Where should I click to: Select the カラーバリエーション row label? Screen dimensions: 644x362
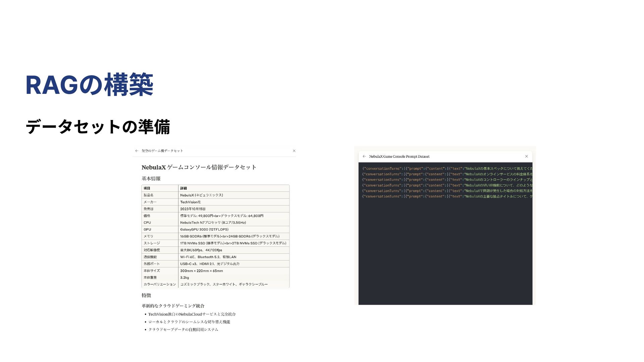[x=160, y=284]
